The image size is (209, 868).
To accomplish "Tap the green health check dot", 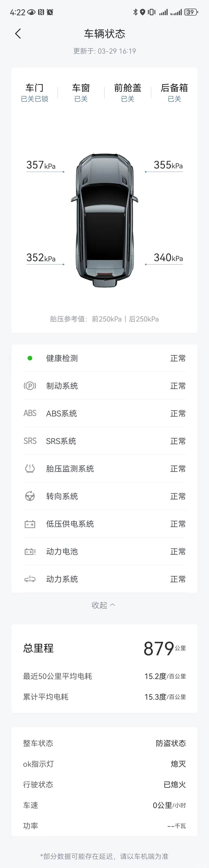I will click(30, 358).
